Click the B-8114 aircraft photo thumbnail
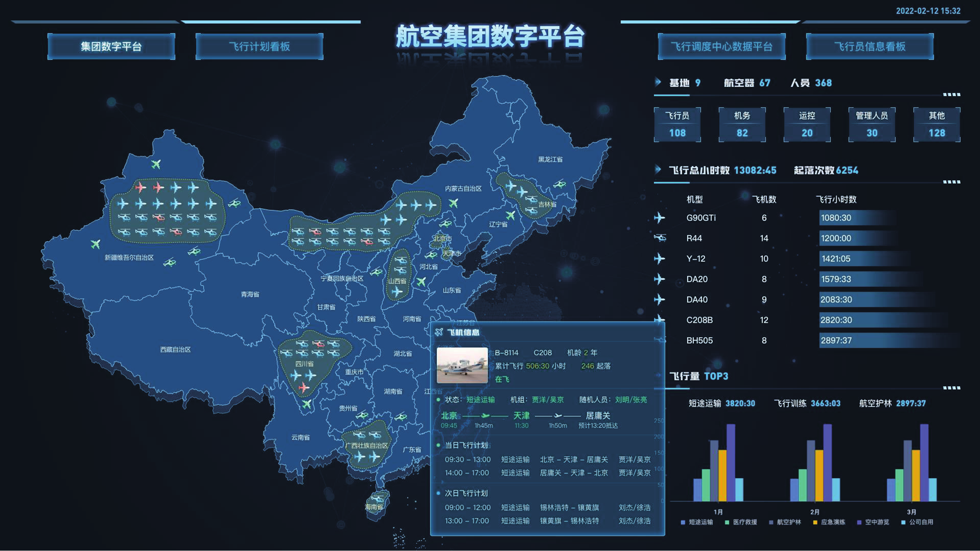The width and height of the screenshot is (980, 551). [462, 365]
